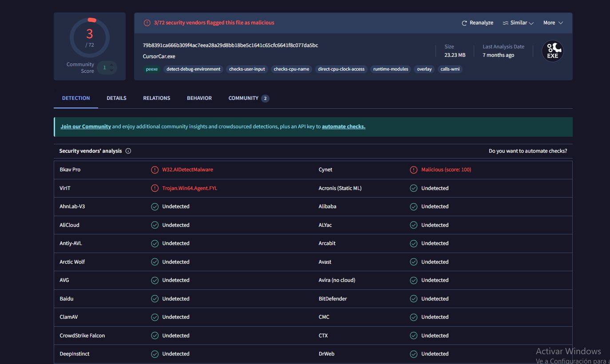Click the check icon in CTX row
This screenshot has width=610, height=364.
coord(413,336)
